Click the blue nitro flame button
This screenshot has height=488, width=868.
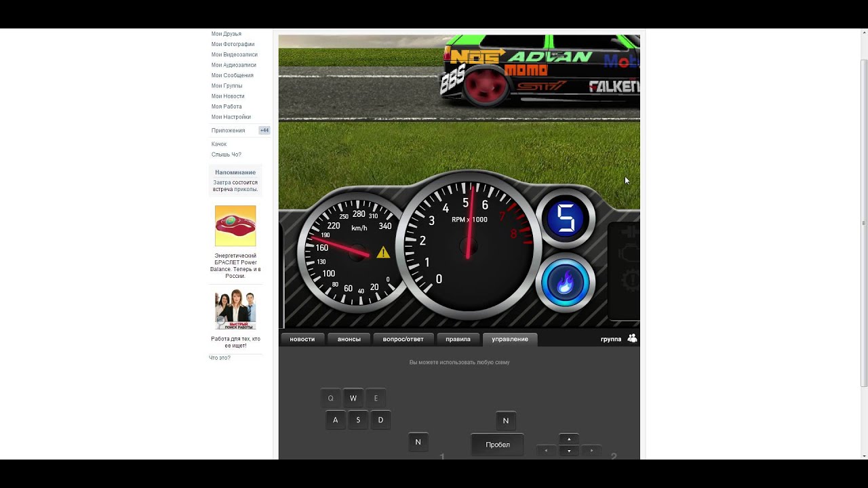565,283
